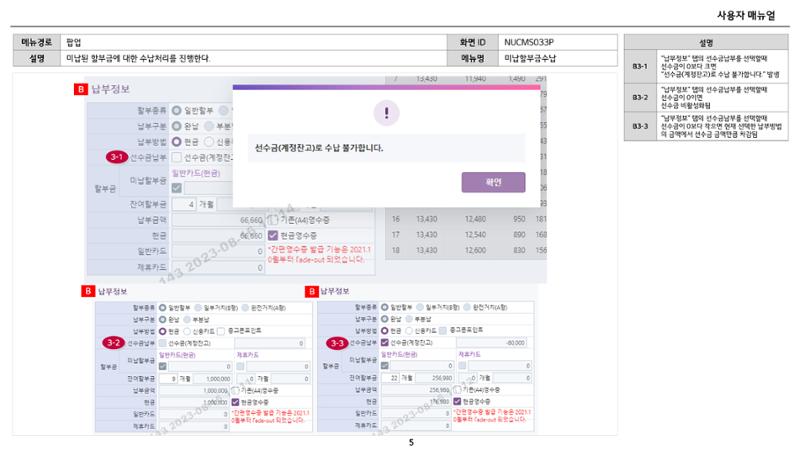Viewport: 800px width, 450px height.
Task: Click table cell 12,480 in row 16
Action: (475, 219)
